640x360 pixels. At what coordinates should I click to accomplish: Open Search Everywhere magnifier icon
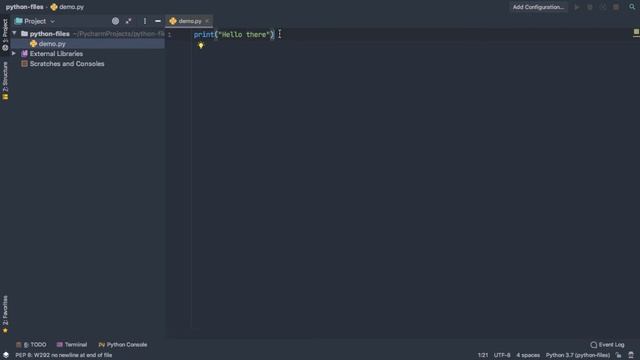coord(632,7)
